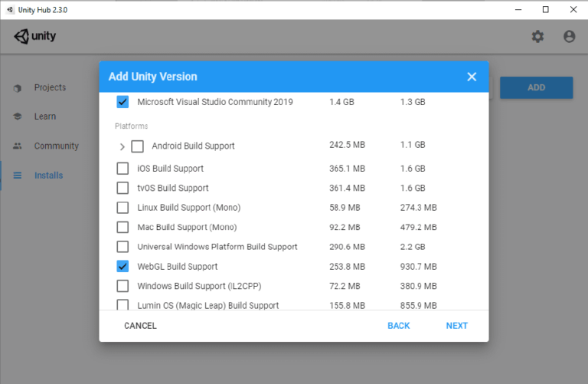Click the Projects cube icon
This screenshot has height=384, width=588.
(x=18, y=88)
